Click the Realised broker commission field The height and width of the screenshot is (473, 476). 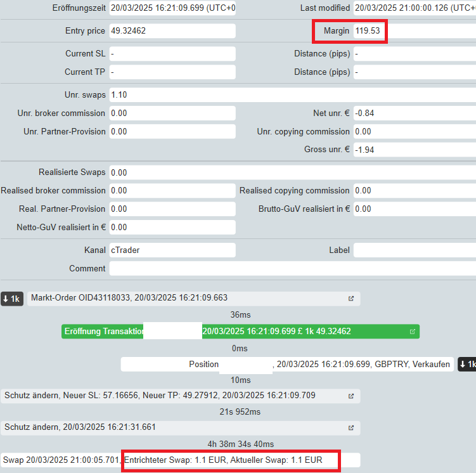pyautogui.click(x=172, y=191)
